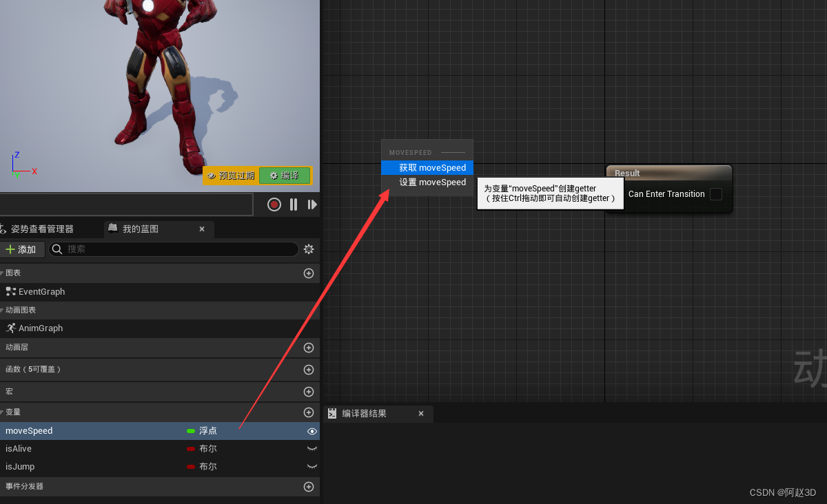Click the 事件分发器 section header
This screenshot has height=504, width=827.
[x=160, y=487]
